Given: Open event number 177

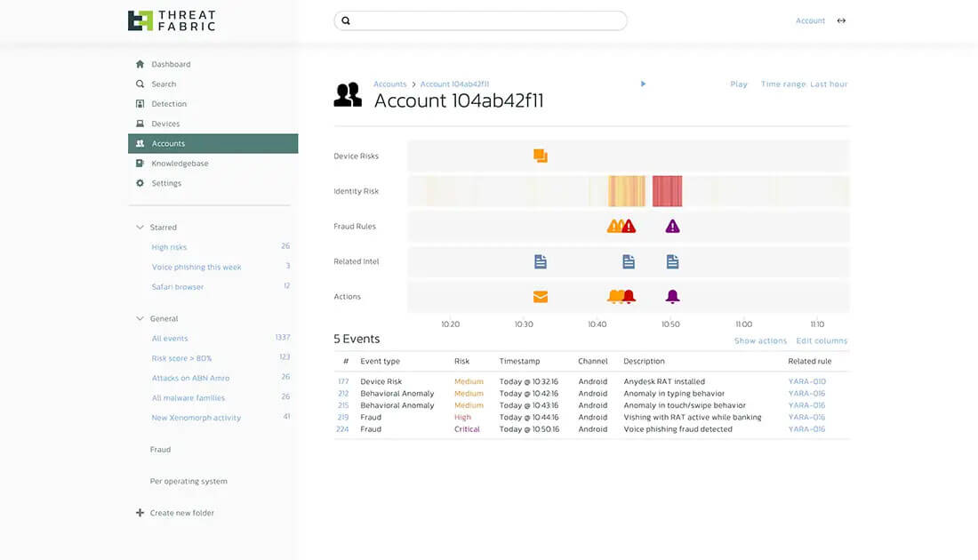Looking at the screenshot, I should click(344, 381).
